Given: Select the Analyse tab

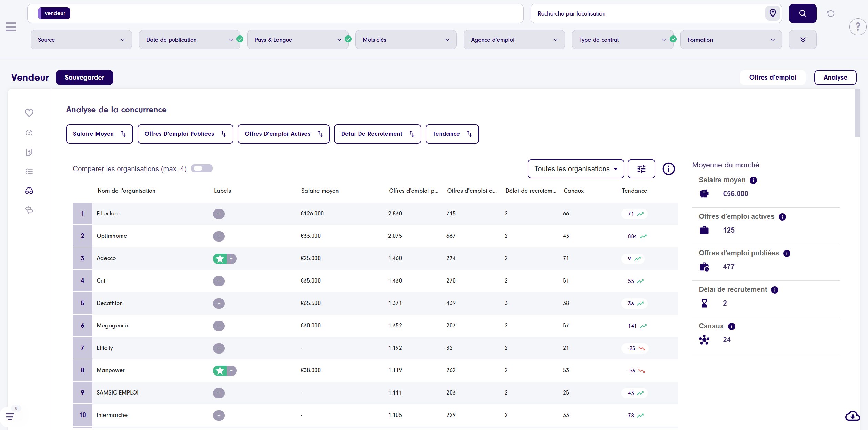Looking at the screenshot, I should (x=835, y=78).
